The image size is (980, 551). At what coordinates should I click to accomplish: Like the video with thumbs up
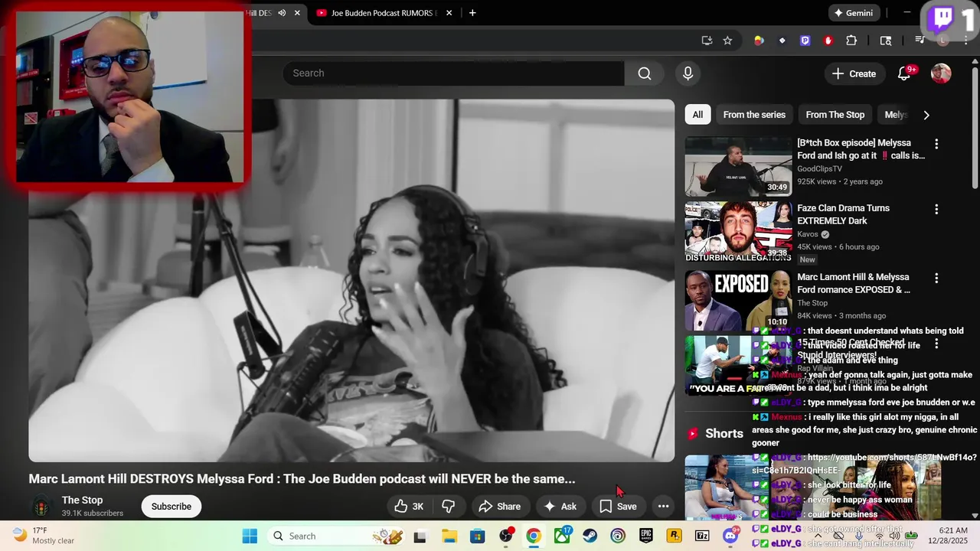pos(409,506)
